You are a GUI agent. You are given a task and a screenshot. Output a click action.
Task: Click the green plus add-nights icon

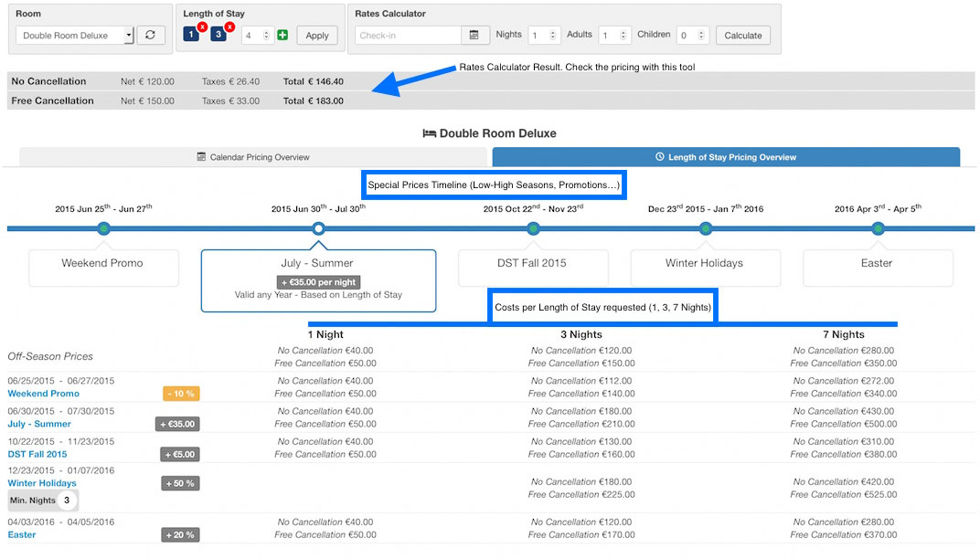tap(282, 36)
